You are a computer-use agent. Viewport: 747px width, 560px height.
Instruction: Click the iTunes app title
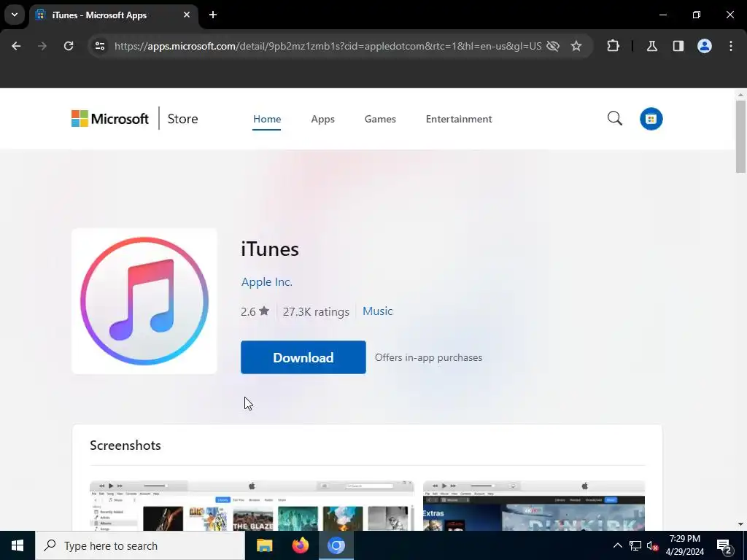(270, 249)
